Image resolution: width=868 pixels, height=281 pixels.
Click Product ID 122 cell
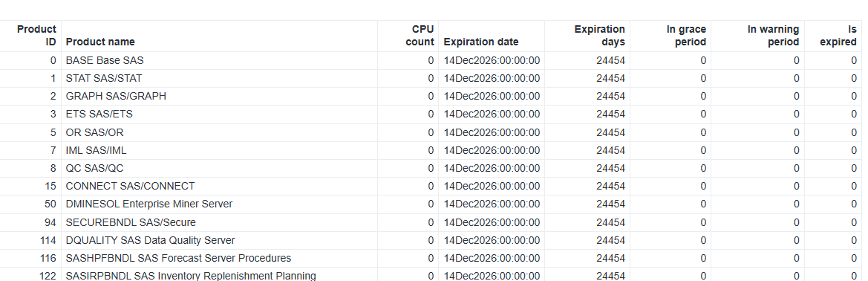tap(30, 274)
